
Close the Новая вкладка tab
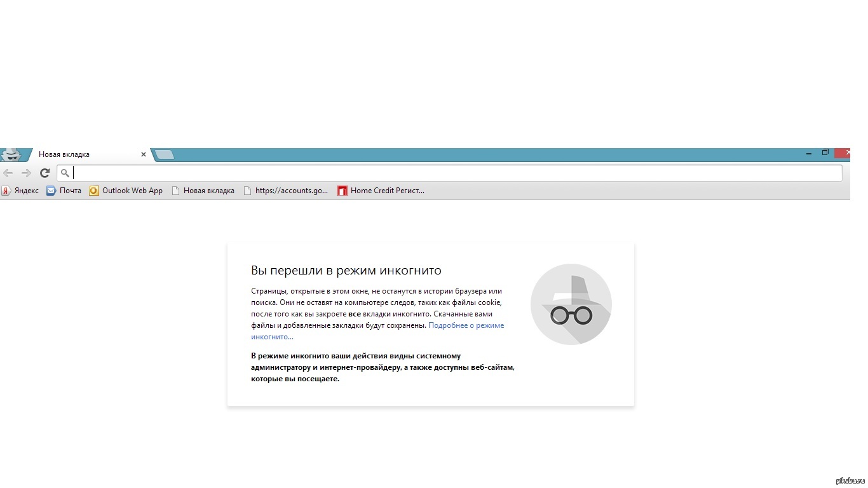pyautogui.click(x=144, y=154)
